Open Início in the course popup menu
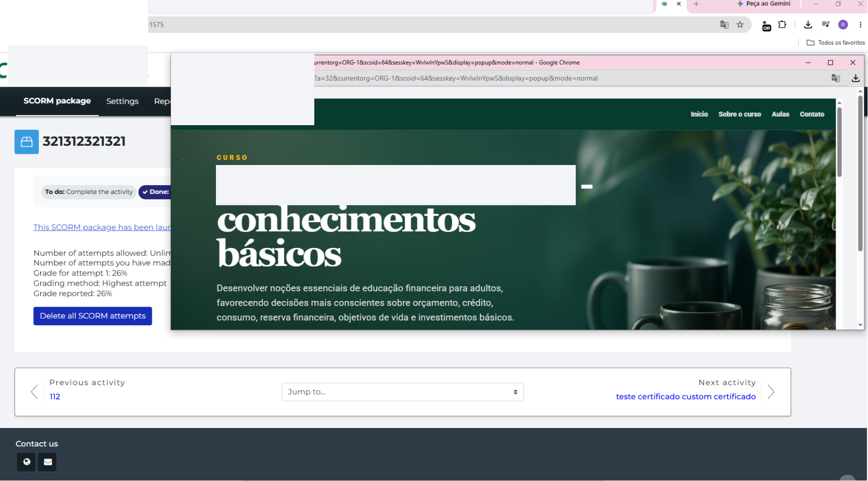 point(699,114)
